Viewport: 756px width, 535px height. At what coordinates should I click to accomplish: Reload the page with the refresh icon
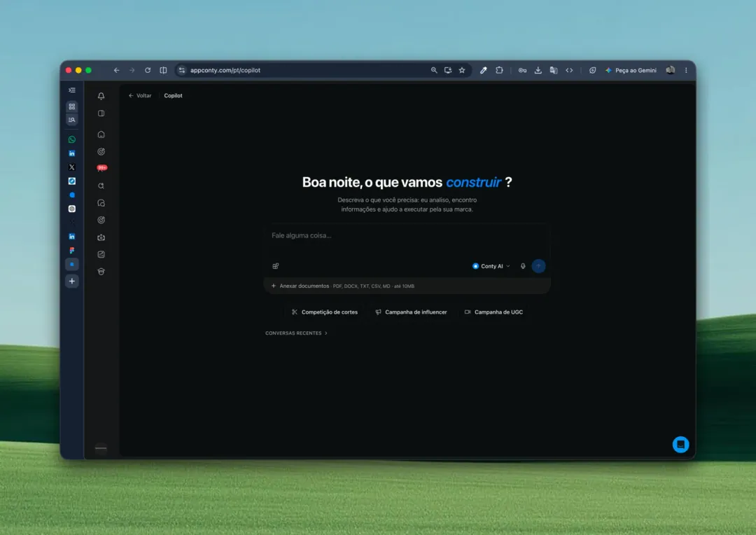[x=148, y=71]
